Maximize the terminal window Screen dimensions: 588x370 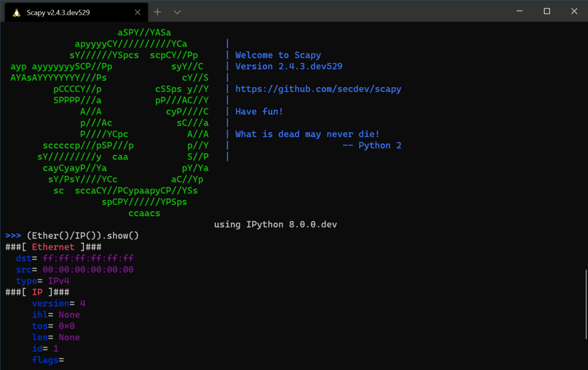coord(547,11)
